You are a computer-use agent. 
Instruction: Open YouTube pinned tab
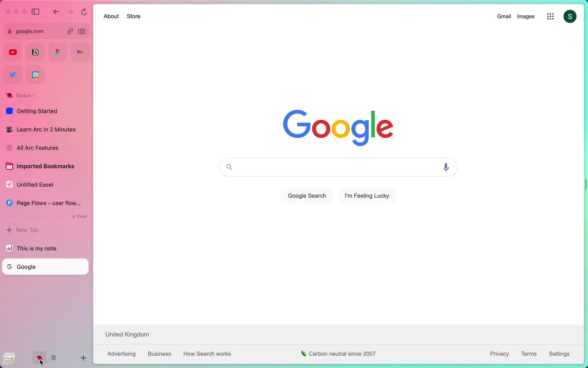[x=13, y=52]
